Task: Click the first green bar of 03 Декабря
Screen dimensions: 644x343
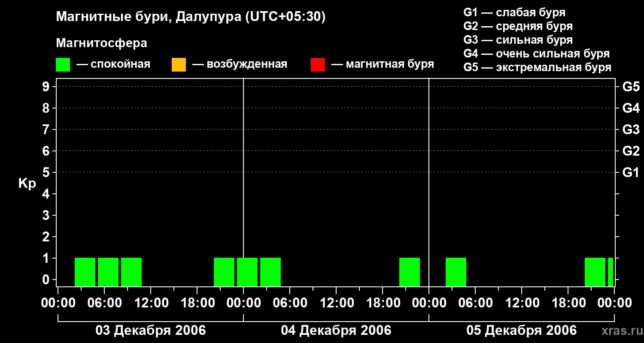Action: tap(85, 272)
